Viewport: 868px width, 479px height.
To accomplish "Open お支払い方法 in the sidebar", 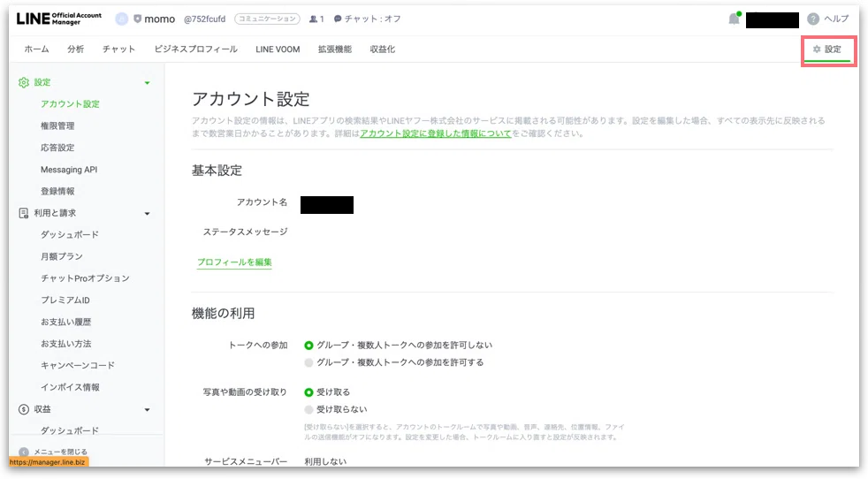I will (x=66, y=344).
